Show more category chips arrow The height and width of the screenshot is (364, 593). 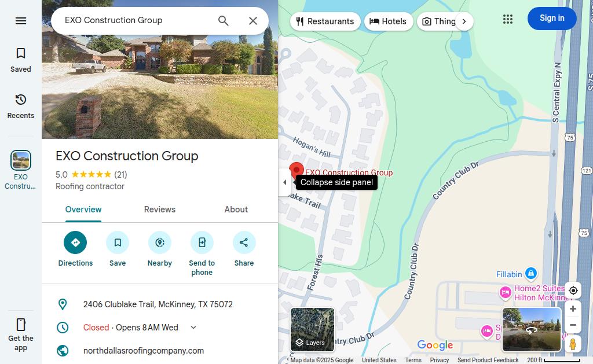coord(464,21)
